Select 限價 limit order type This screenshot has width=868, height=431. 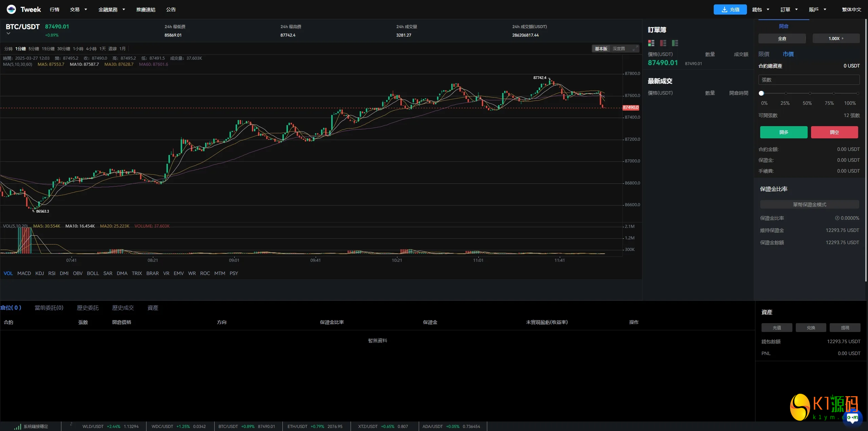(x=764, y=54)
